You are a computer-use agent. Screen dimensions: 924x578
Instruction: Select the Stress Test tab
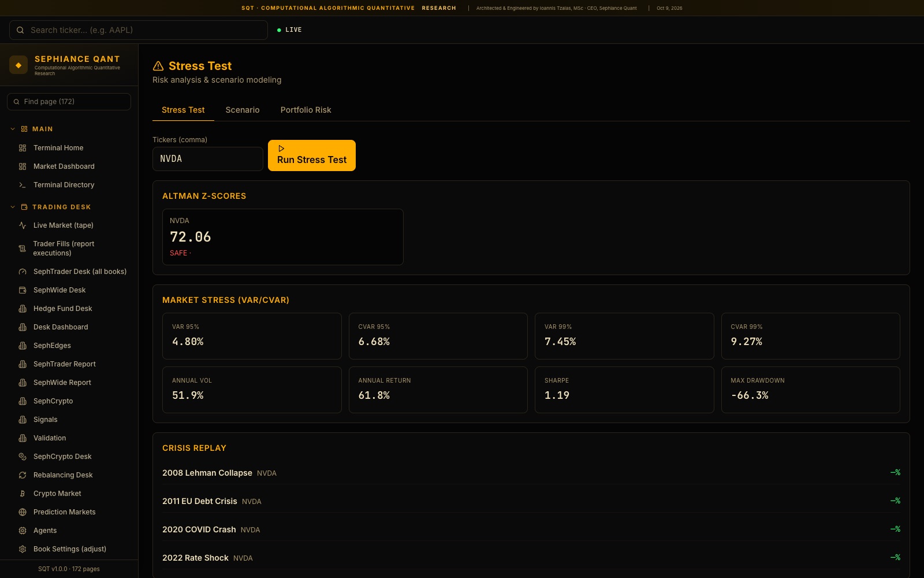pyautogui.click(x=183, y=110)
